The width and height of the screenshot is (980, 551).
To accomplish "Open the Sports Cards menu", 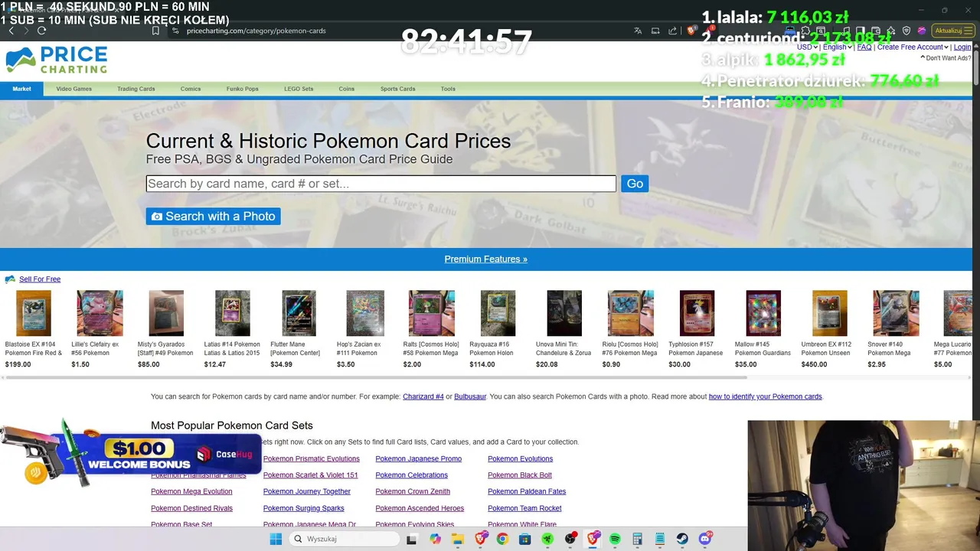I will (397, 89).
